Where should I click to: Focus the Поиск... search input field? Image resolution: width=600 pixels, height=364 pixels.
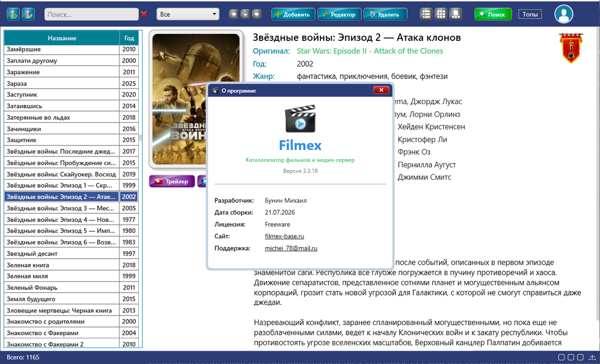(x=91, y=14)
